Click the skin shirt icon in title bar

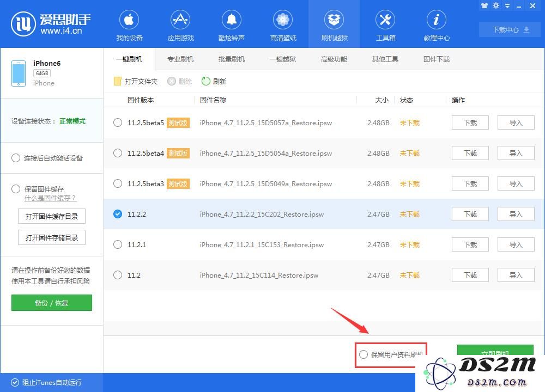click(485, 5)
